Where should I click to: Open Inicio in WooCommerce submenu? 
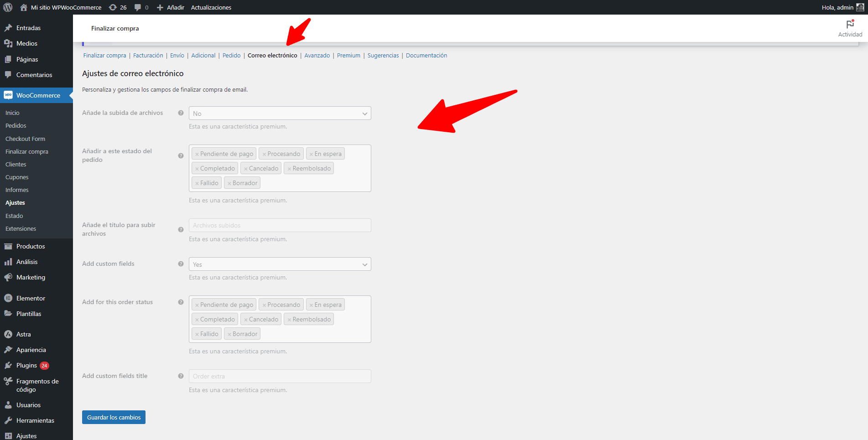[12, 113]
